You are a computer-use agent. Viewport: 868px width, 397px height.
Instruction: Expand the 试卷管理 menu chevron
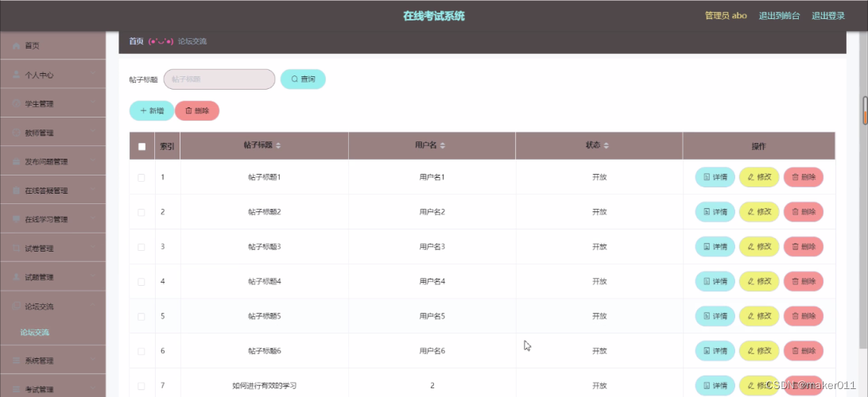coord(93,247)
